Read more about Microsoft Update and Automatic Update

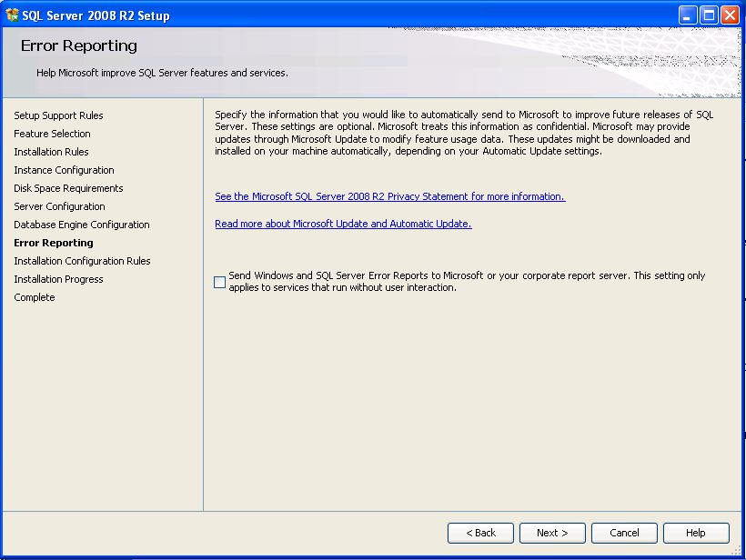coord(343,224)
